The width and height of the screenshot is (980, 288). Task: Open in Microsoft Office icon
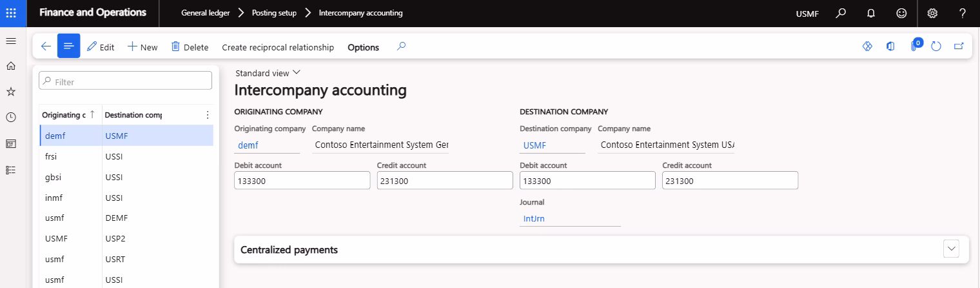tap(890, 46)
